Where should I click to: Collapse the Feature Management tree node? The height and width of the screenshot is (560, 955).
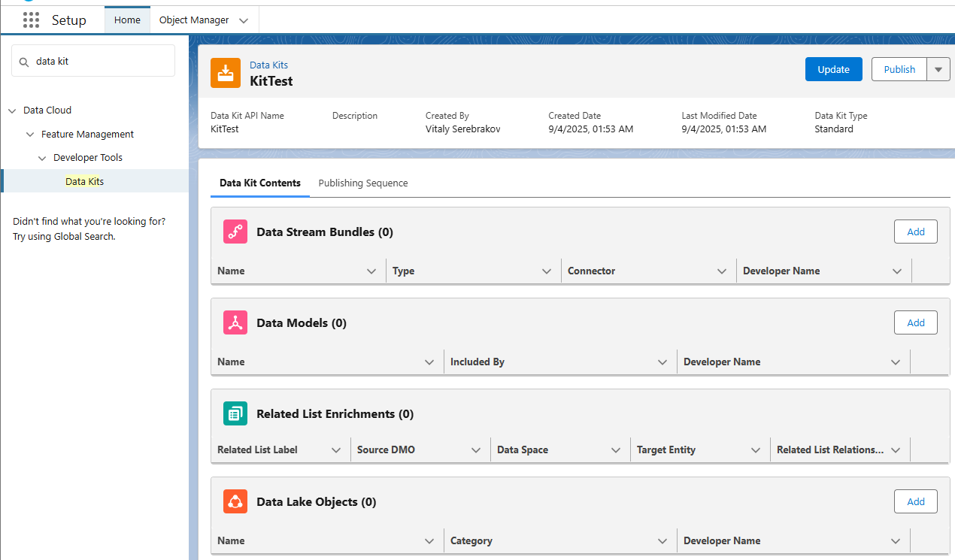(x=30, y=135)
